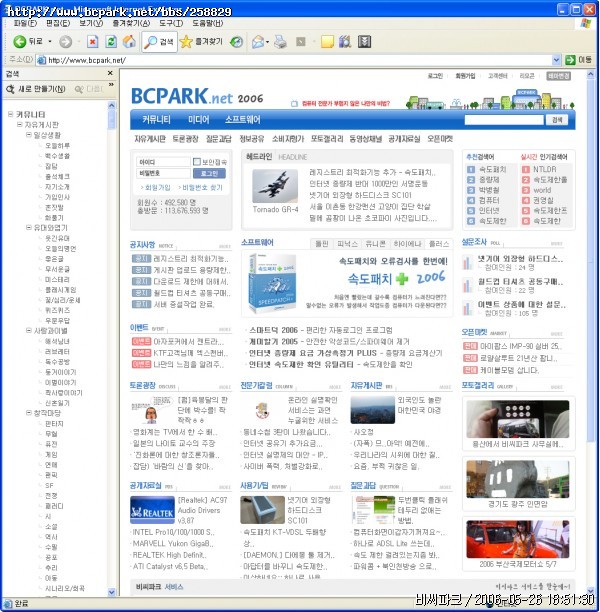The height and width of the screenshot is (612, 600).
Task: Click the page icon in address bar
Action: pos(41,60)
